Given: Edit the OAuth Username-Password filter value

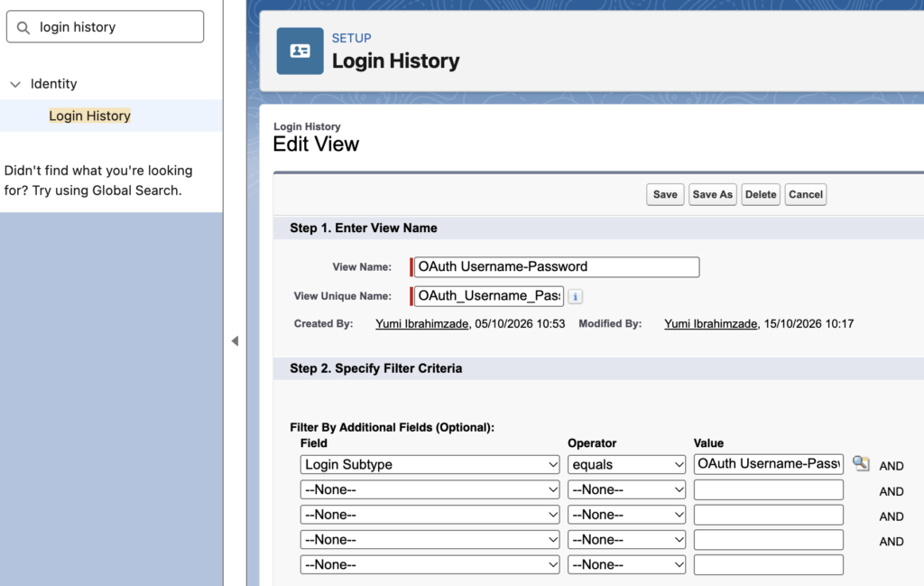Looking at the screenshot, I should click(x=769, y=464).
